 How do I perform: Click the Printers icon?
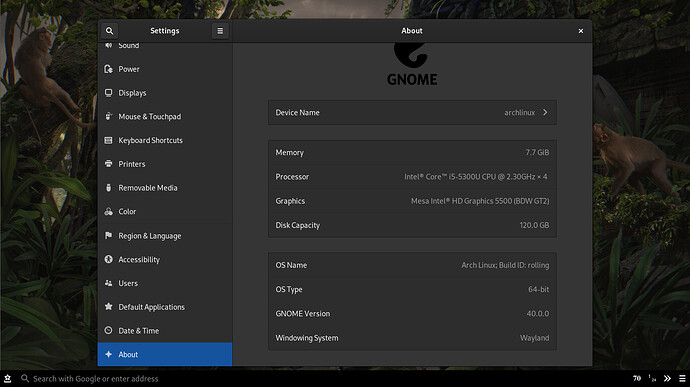click(108, 164)
